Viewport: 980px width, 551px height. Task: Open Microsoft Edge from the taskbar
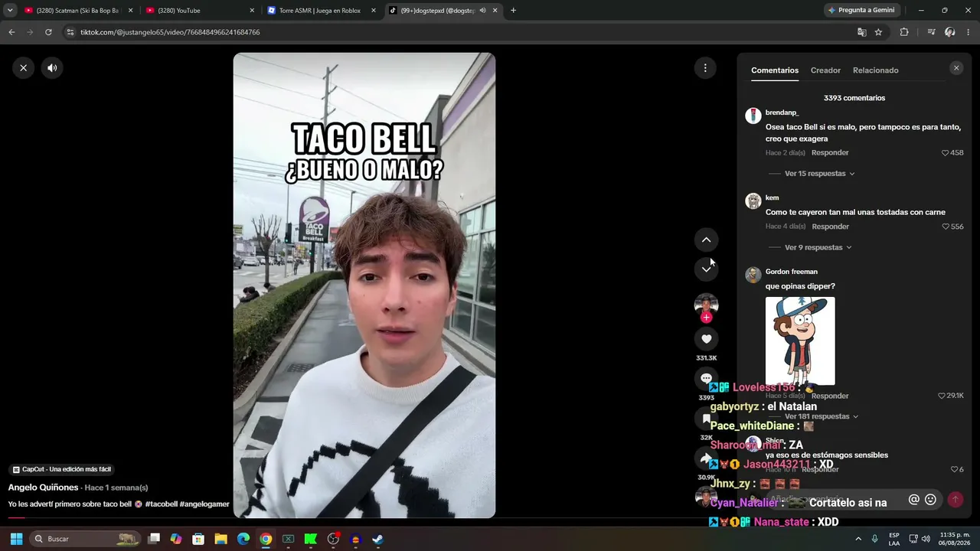[243, 539]
